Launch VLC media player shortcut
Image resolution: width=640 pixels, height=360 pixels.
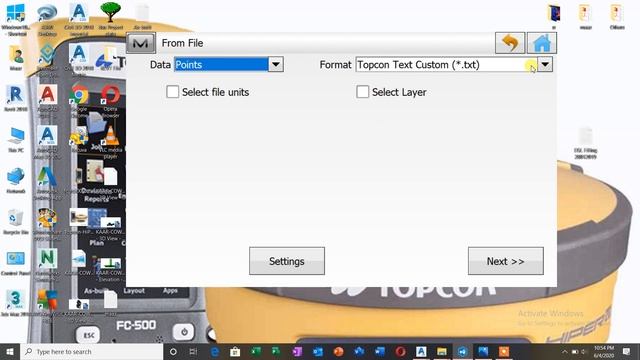click(x=111, y=142)
